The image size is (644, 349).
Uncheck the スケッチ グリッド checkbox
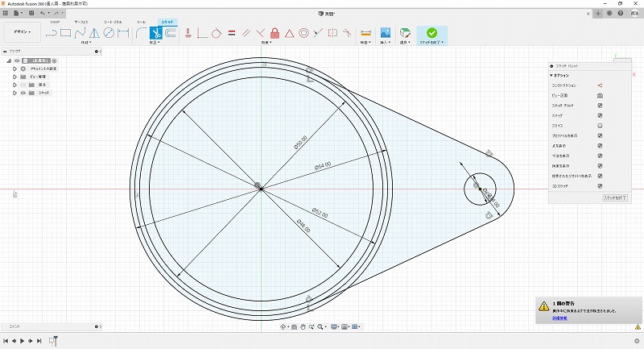pyautogui.click(x=600, y=106)
